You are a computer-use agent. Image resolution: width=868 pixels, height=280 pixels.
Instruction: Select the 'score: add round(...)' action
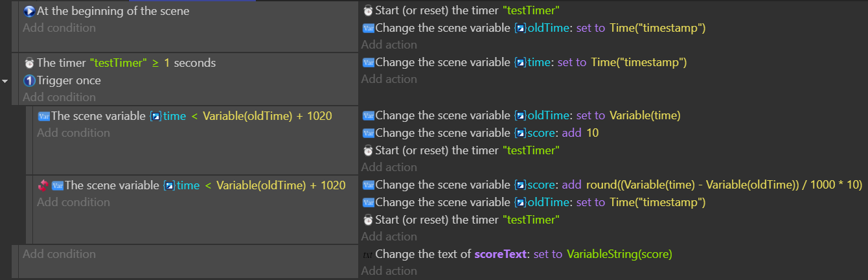click(612, 185)
